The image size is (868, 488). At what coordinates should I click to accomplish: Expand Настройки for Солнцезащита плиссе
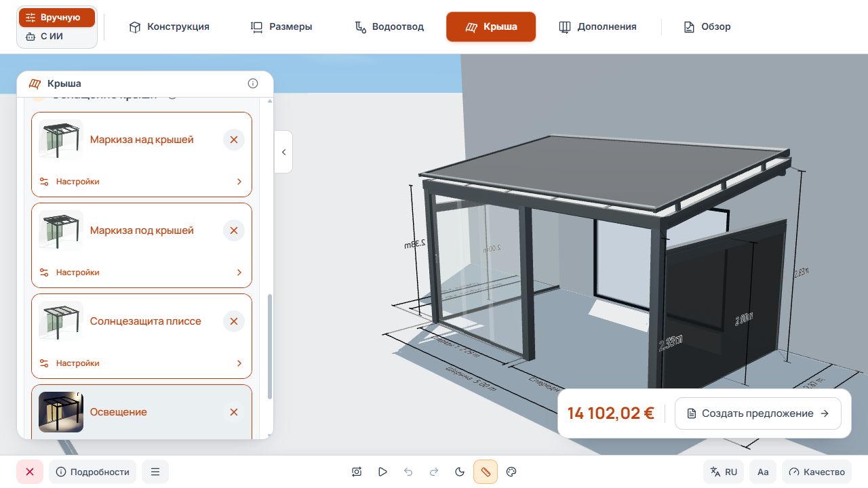pos(142,363)
